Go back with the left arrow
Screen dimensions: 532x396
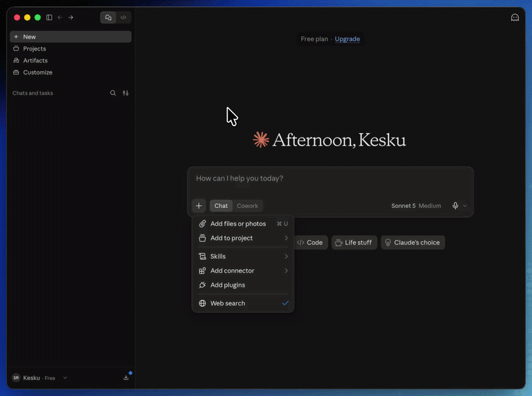click(60, 17)
